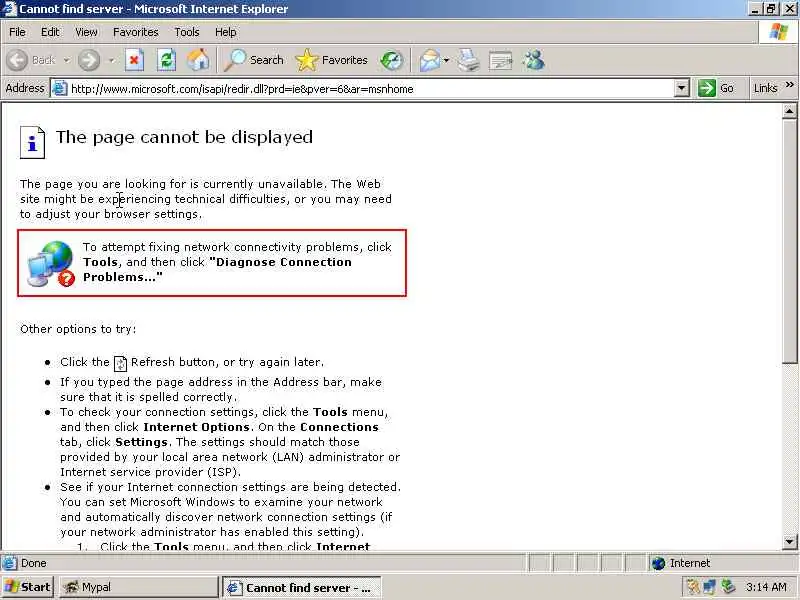Click the History toolbar icon
800x600 pixels.
pyautogui.click(x=392, y=60)
